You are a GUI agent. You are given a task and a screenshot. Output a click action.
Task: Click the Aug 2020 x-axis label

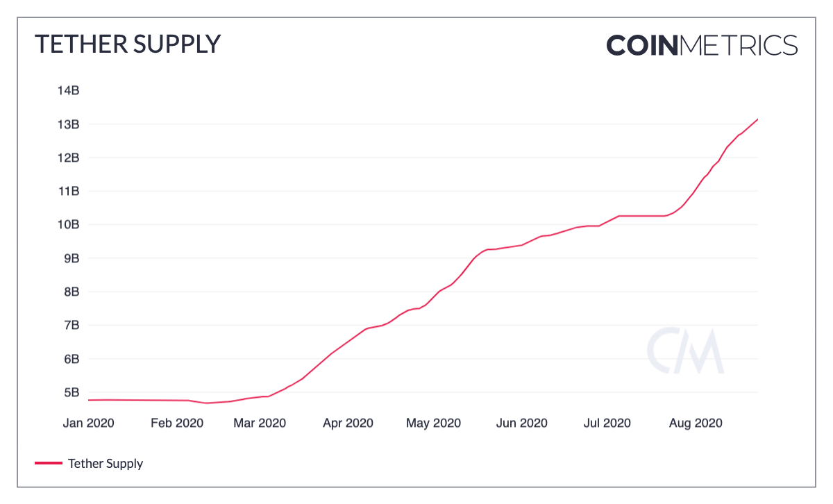[x=696, y=423]
